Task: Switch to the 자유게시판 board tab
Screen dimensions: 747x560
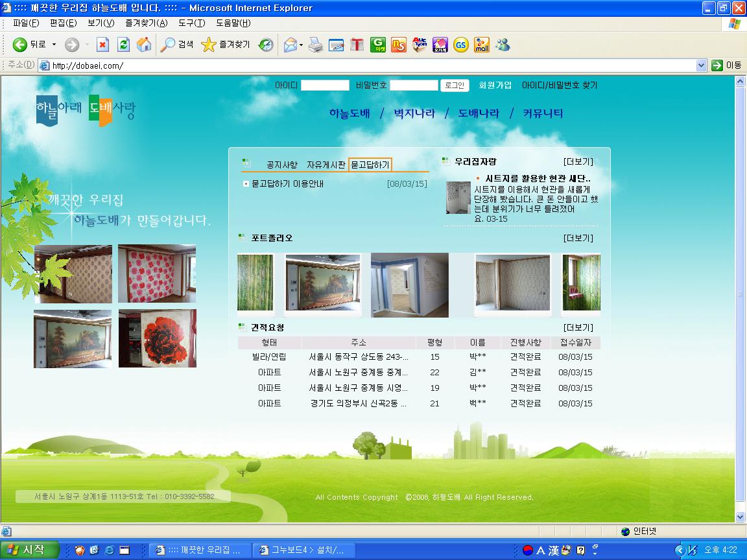Action: click(326, 165)
